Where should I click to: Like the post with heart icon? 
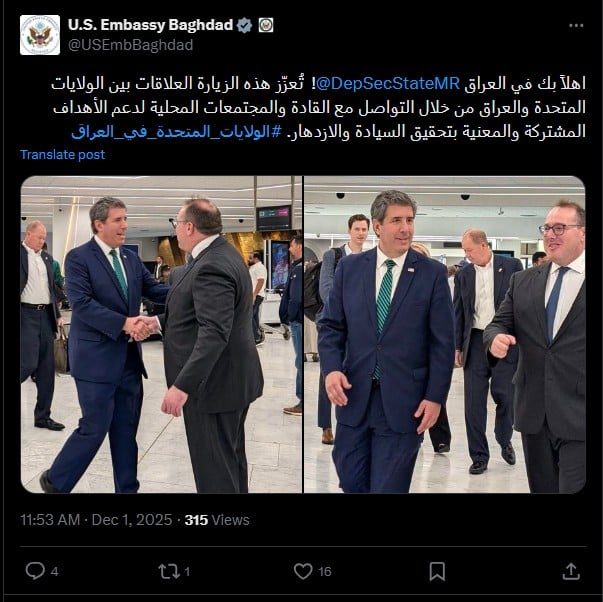click(x=303, y=571)
